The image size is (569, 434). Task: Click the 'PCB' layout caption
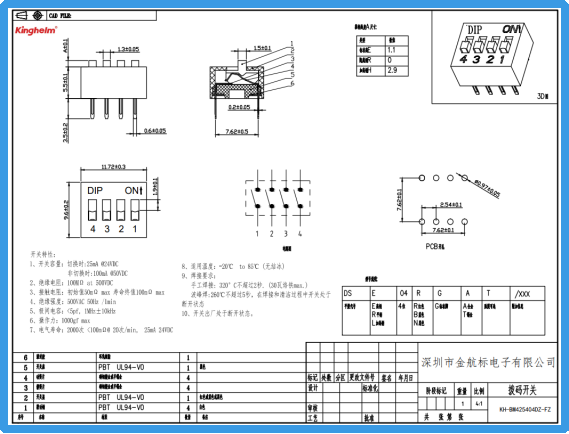pos(435,246)
